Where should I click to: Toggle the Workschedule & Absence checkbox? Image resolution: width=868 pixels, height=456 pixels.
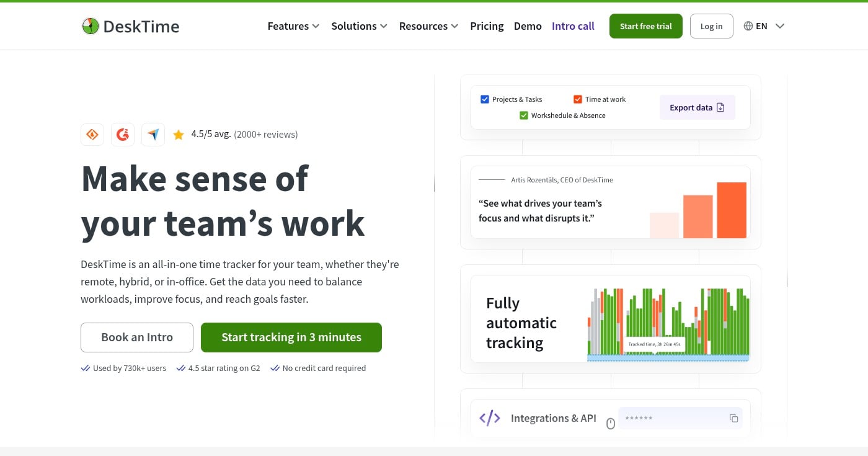[x=524, y=115]
